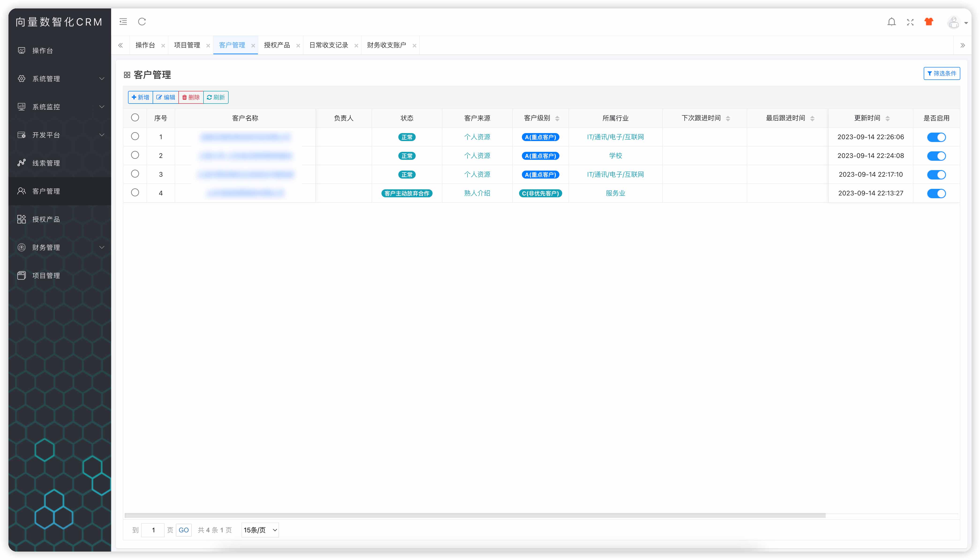Viewport: 980px width, 560px height.
Task: Click the 新增 add button
Action: [x=140, y=97]
